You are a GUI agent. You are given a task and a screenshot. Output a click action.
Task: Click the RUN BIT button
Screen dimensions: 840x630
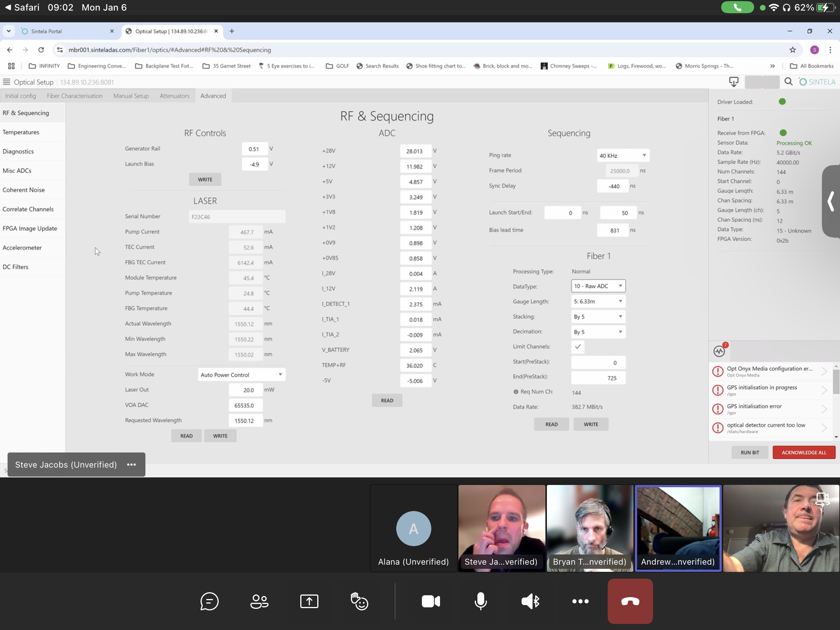click(750, 452)
